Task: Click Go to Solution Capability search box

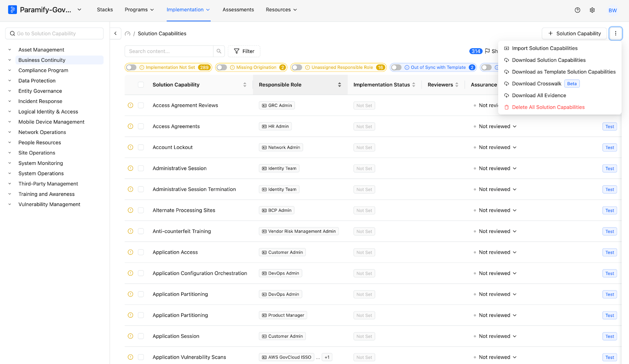Action: [54, 33]
